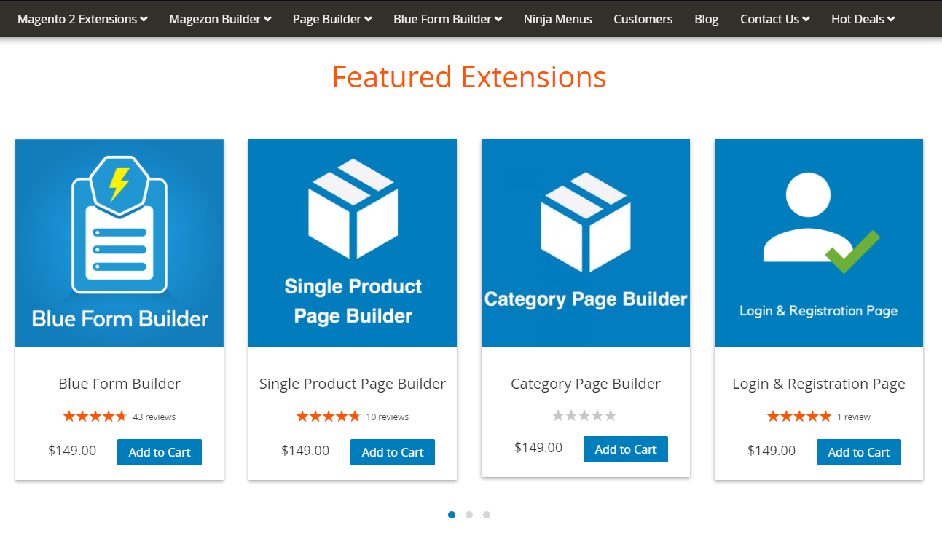942x560 pixels.
Task: Click a star in Blue Form Builder's rating
Action: 95,416
